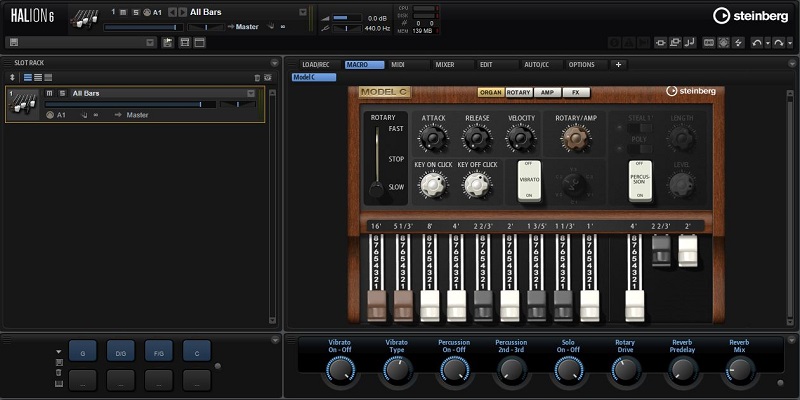This screenshot has height=400, width=800.
Task: Open the Options tab
Action: click(581, 65)
